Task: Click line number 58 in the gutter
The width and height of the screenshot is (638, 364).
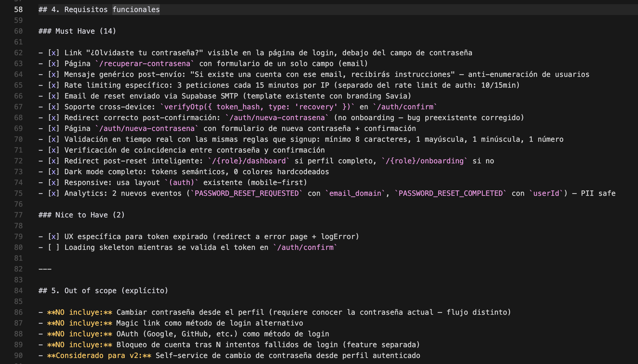Action: pos(18,10)
